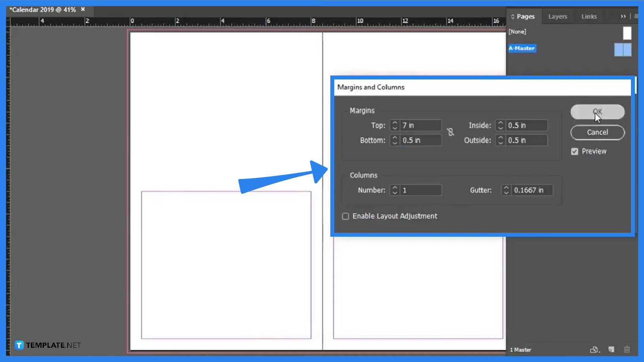Viewport: 644px width, 362px height.
Task: Increase the Top margin with stepper arrow
Action: coord(394,123)
